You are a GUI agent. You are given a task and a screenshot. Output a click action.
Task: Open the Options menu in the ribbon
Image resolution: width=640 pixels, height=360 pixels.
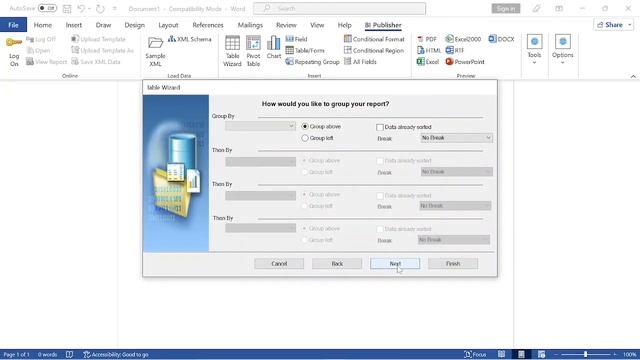tap(562, 50)
